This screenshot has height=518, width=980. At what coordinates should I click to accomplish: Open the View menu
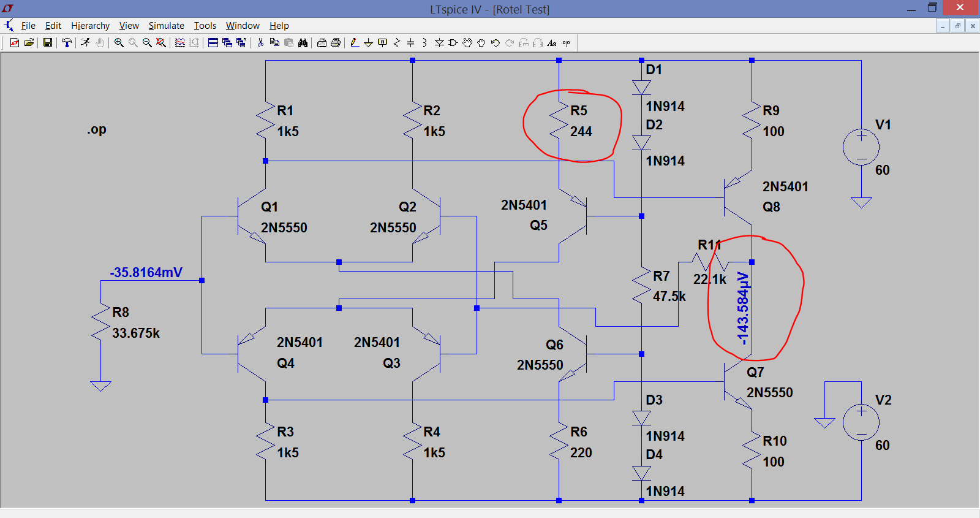129,26
